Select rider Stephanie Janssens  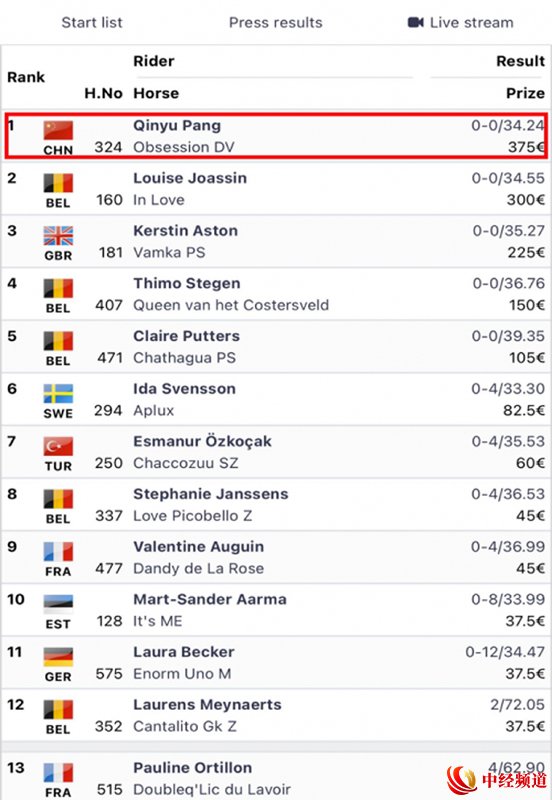(x=211, y=494)
